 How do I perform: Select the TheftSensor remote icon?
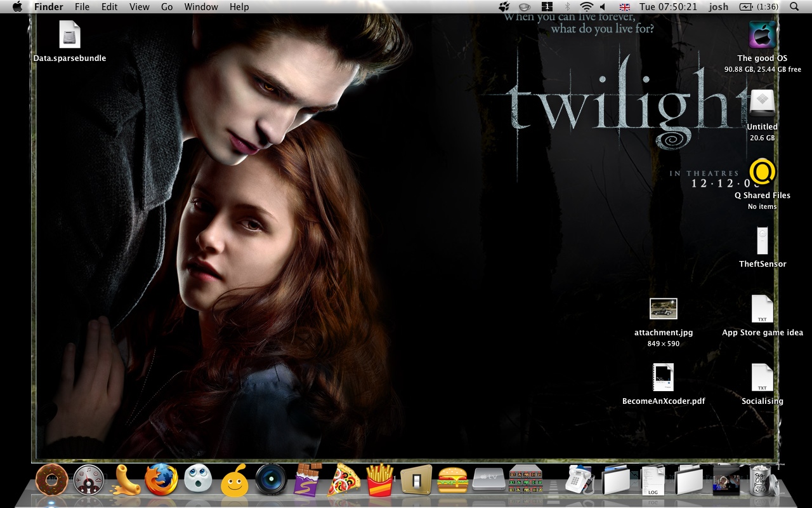point(763,241)
